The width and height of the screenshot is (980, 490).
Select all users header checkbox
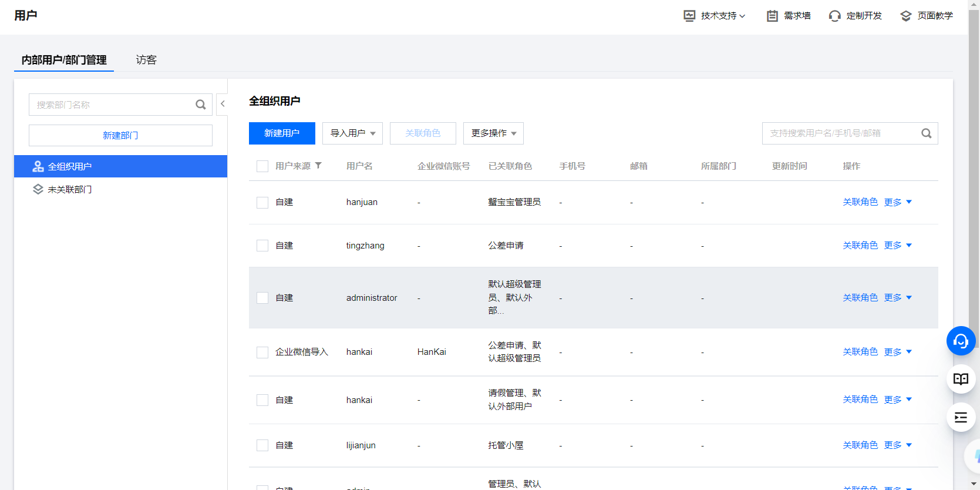click(262, 166)
